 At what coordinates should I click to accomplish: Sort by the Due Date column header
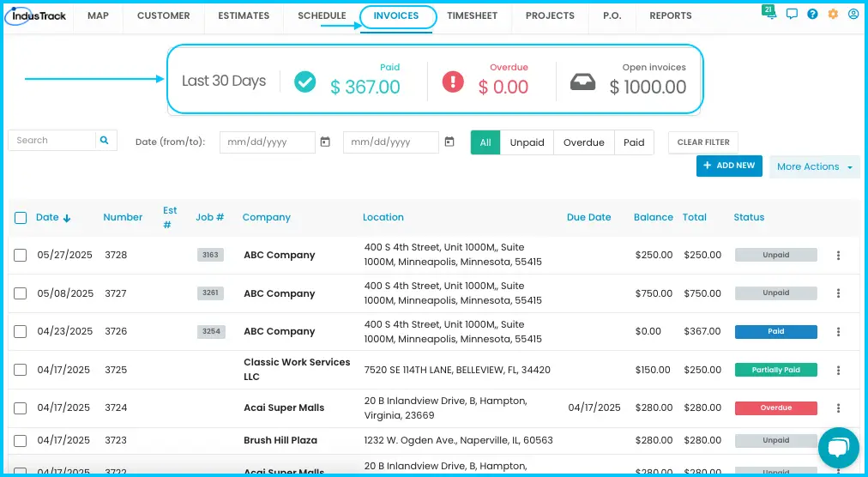coord(589,217)
